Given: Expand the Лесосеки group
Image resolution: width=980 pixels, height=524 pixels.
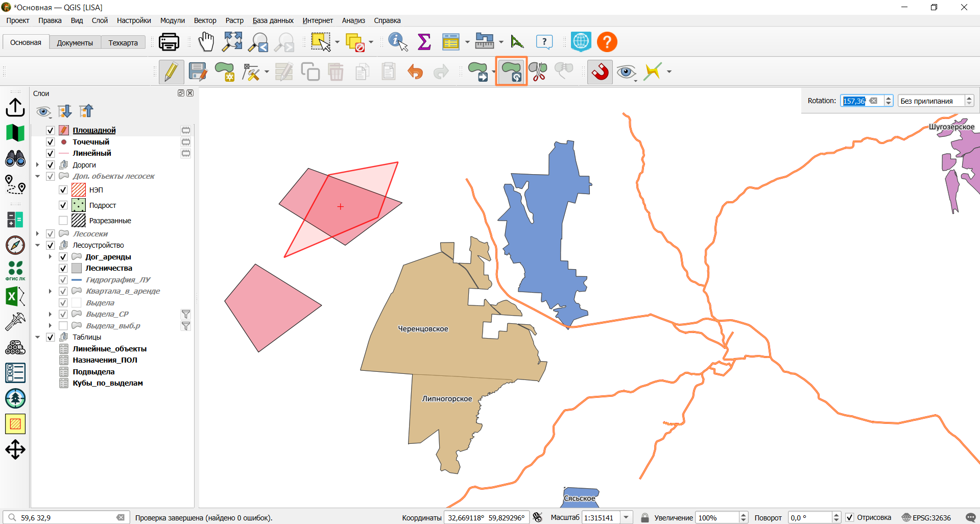Looking at the screenshot, I should [x=37, y=234].
